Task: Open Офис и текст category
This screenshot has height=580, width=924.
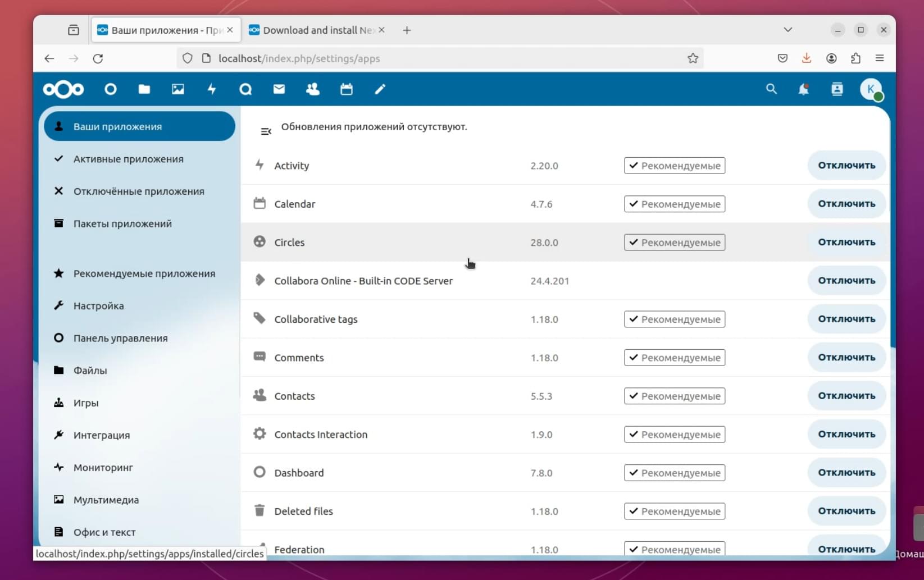Action: 139,532
